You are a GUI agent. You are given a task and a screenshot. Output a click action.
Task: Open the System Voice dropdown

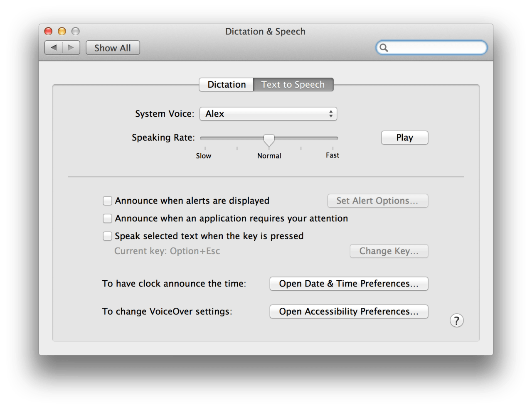[268, 114]
